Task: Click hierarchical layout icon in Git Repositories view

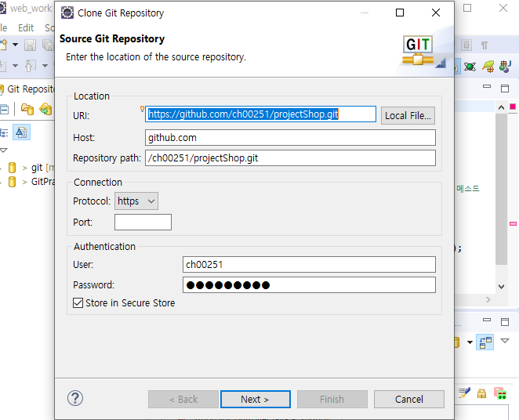Action: point(4,132)
